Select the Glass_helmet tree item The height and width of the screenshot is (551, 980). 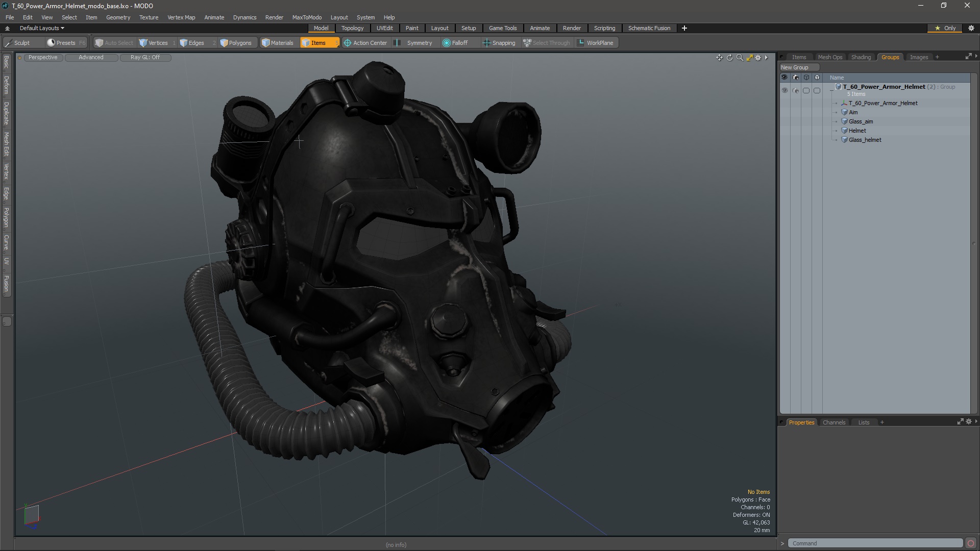[x=865, y=140]
